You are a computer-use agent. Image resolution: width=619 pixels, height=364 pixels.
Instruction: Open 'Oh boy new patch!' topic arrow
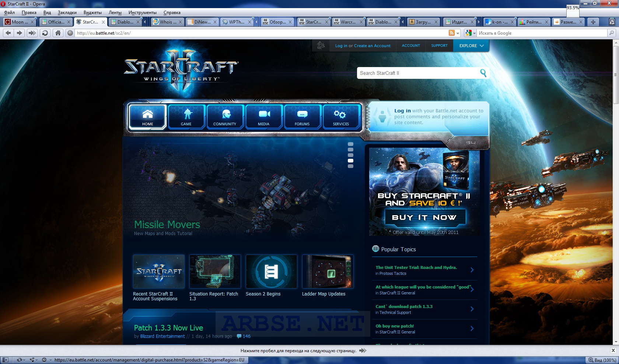[472, 329]
